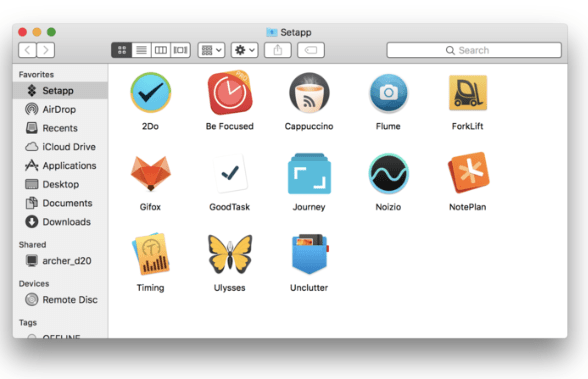Open the 2Do app icon
The image size is (588, 379).
[150, 93]
